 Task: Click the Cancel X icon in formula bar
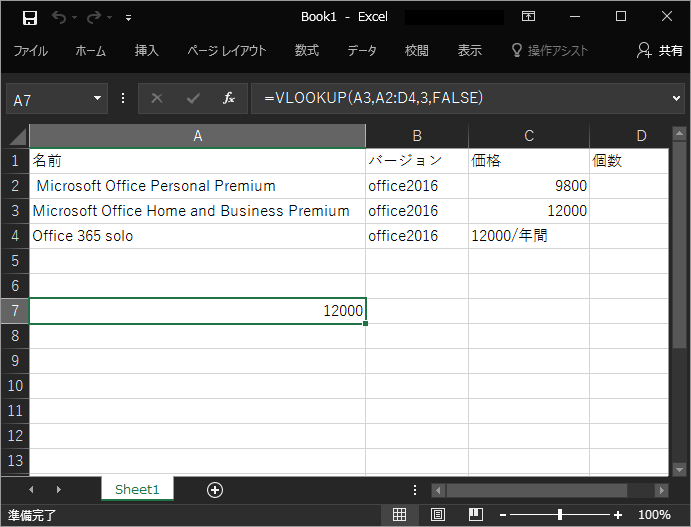(x=156, y=98)
